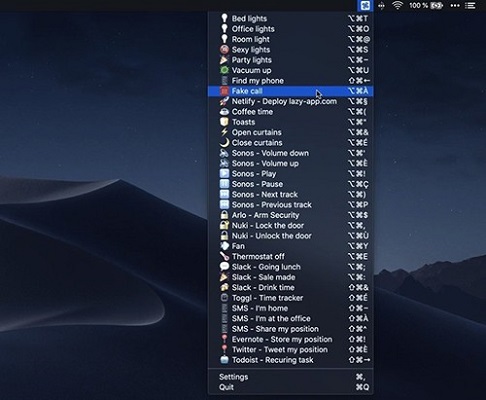Click the speech bubble icon beside Slack - Going lunch
This screenshot has width=486, height=400.
click(x=224, y=266)
